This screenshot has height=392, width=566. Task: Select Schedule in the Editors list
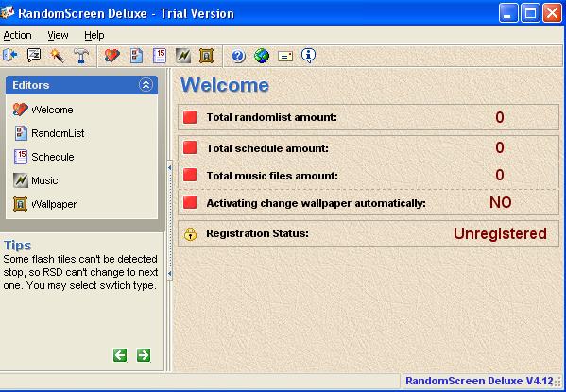tap(43, 157)
